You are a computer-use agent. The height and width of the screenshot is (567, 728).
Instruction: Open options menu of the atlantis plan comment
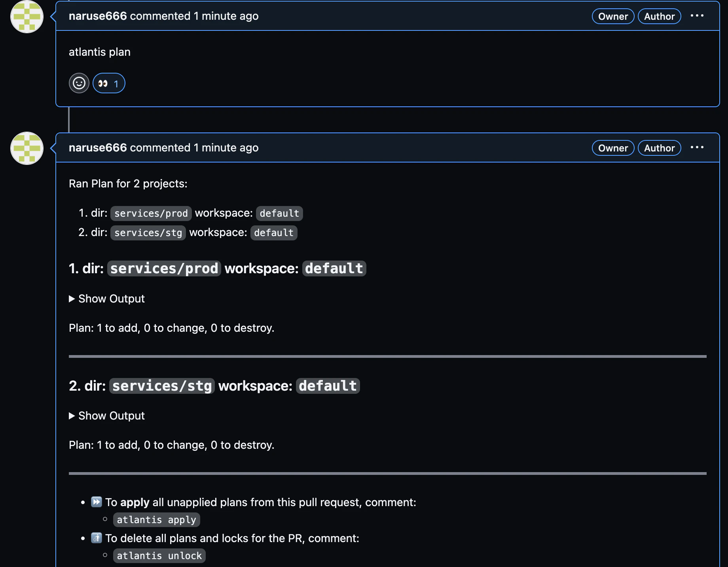click(697, 16)
